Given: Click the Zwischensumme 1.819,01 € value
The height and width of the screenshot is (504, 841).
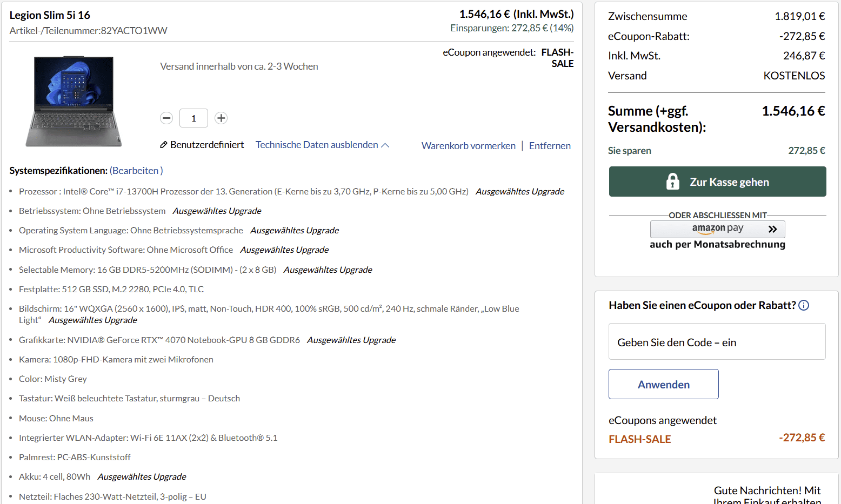Looking at the screenshot, I should click(799, 16).
